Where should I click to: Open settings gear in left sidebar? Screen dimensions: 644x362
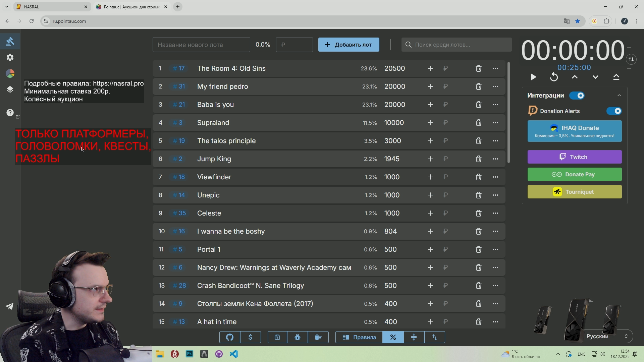10,57
